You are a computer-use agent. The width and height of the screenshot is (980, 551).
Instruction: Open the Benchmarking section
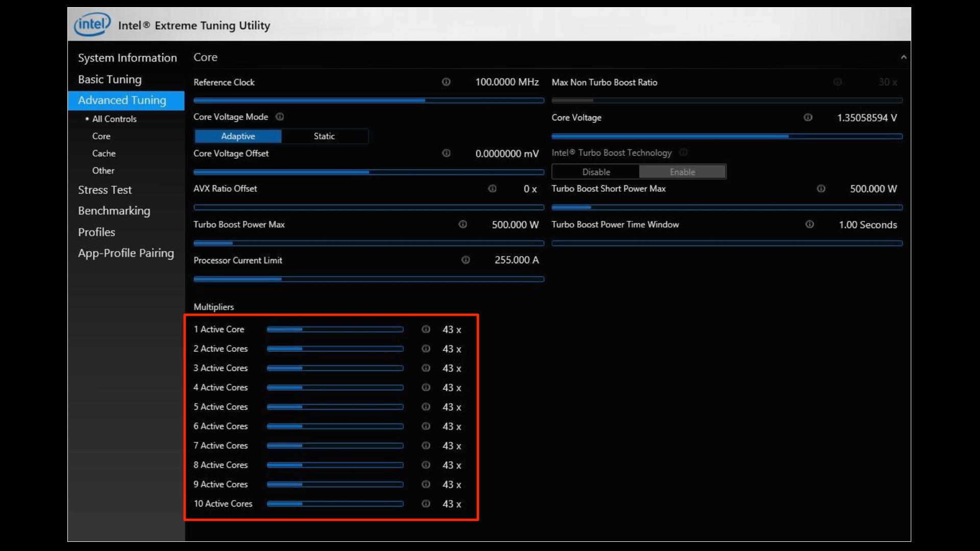[x=114, y=211]
